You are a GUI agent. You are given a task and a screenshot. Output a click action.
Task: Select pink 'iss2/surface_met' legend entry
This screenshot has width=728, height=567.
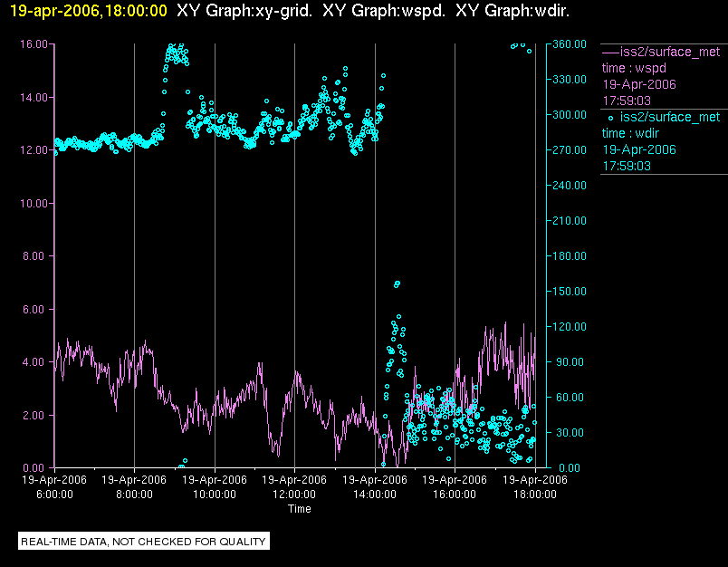pyautogui.click(x=670, y=52)
